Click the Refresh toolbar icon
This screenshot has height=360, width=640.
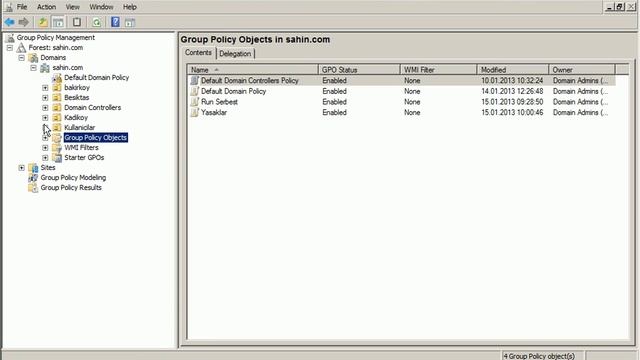point(96,22)
